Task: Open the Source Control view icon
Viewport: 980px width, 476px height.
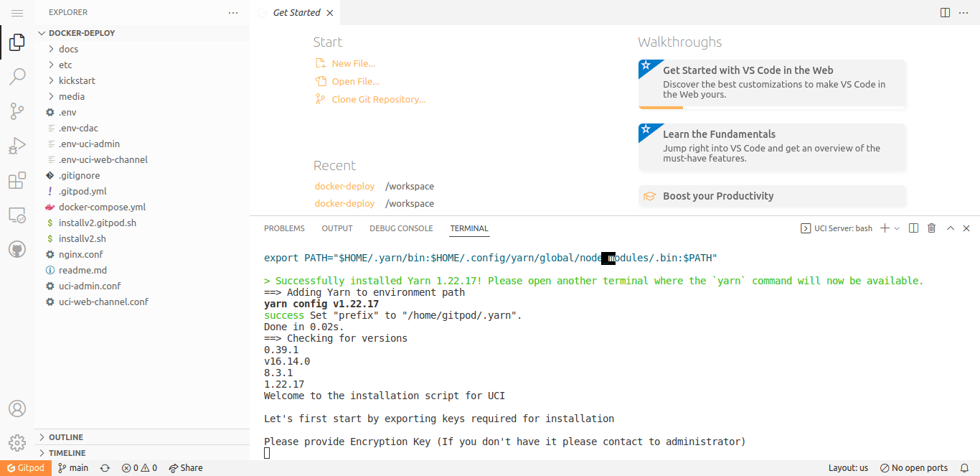Action: tap(17, 111)
